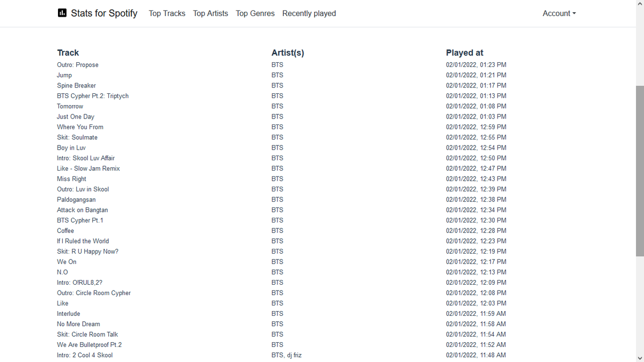Click timestamp '02/01/2022, 12:59 PM'
This screenshot has height=362, width=644.
476,127
